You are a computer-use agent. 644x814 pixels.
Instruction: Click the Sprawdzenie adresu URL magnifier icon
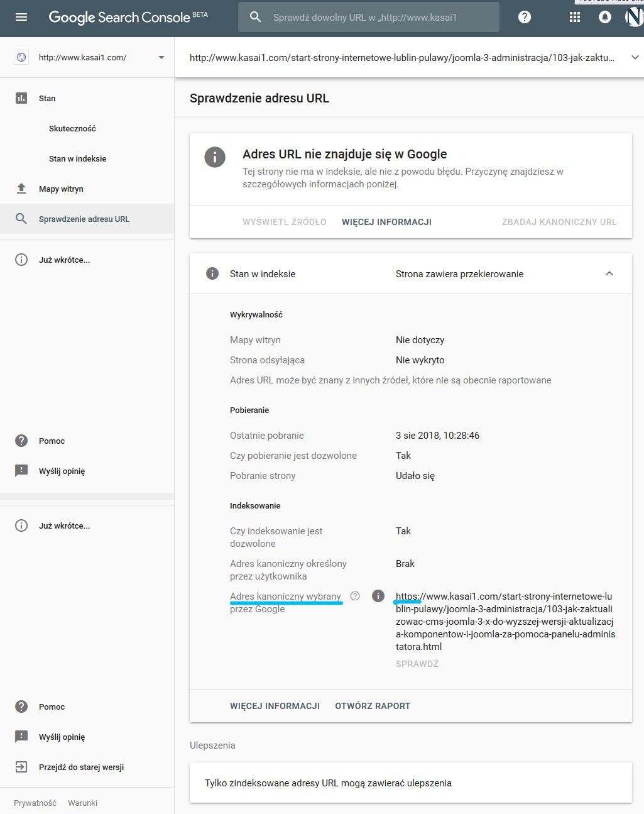[21, 219]
